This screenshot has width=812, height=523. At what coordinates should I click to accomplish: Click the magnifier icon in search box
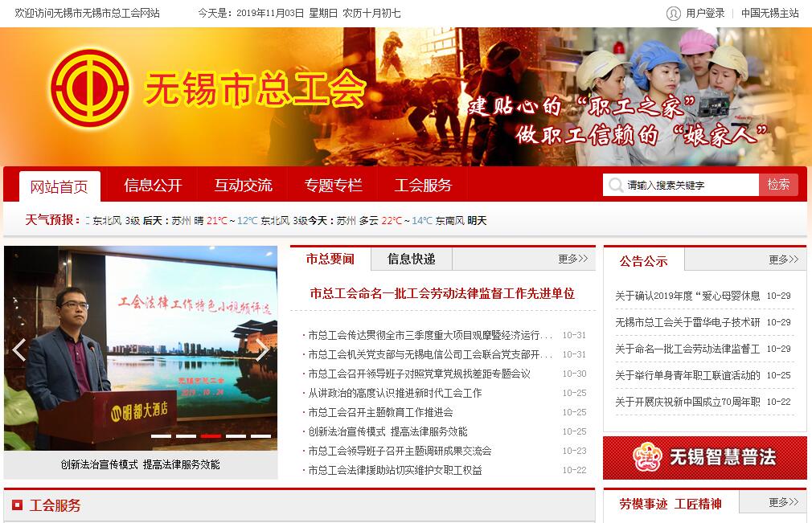(616, 186)
